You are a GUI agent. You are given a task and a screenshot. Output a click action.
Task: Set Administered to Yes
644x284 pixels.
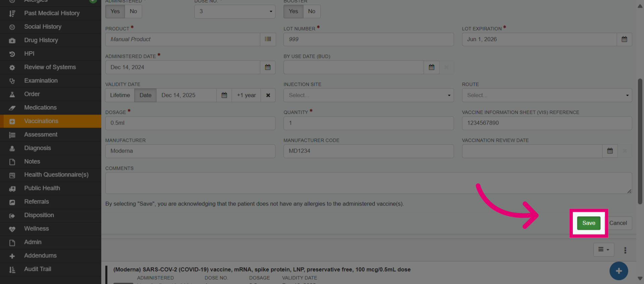[115, 11]
